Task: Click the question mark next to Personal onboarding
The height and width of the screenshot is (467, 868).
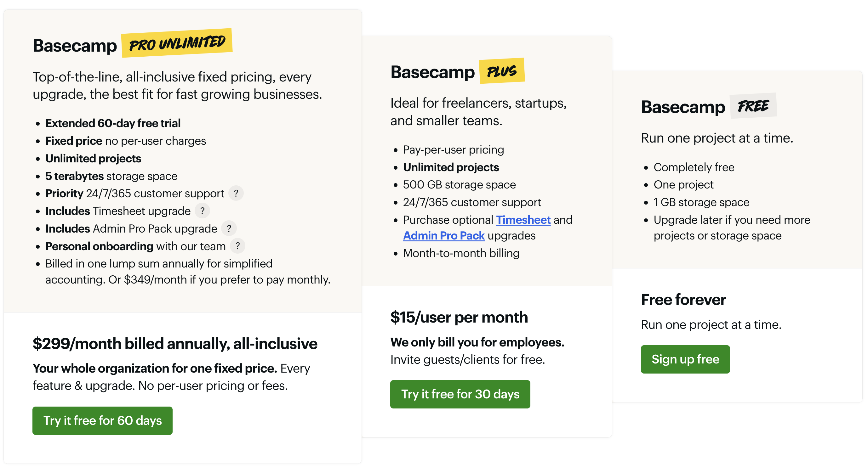Action: (237, 246)
